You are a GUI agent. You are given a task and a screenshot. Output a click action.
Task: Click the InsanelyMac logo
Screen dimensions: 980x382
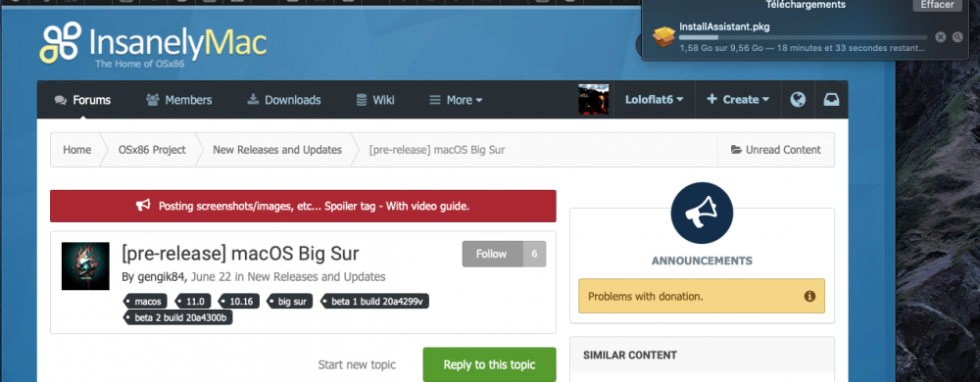[153, 44]
